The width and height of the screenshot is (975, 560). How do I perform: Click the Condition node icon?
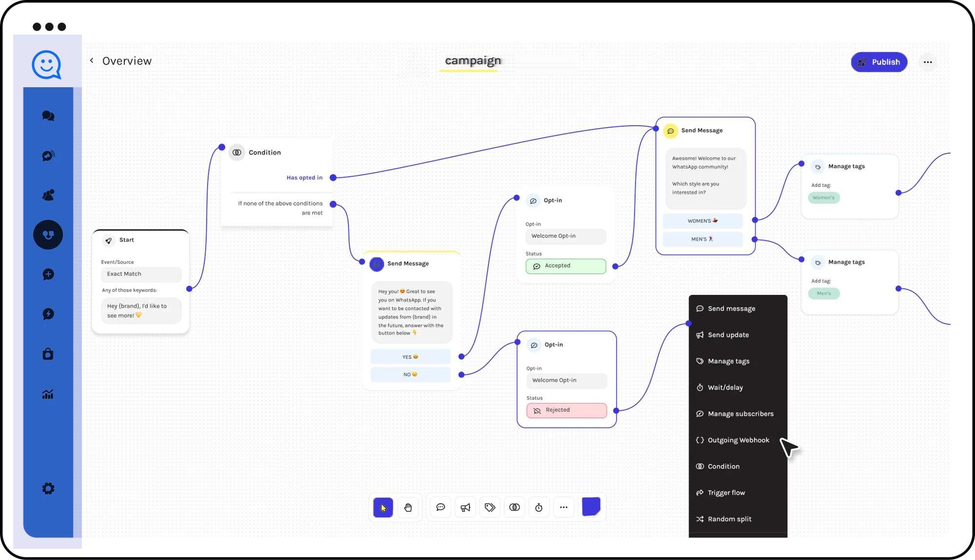237,153
